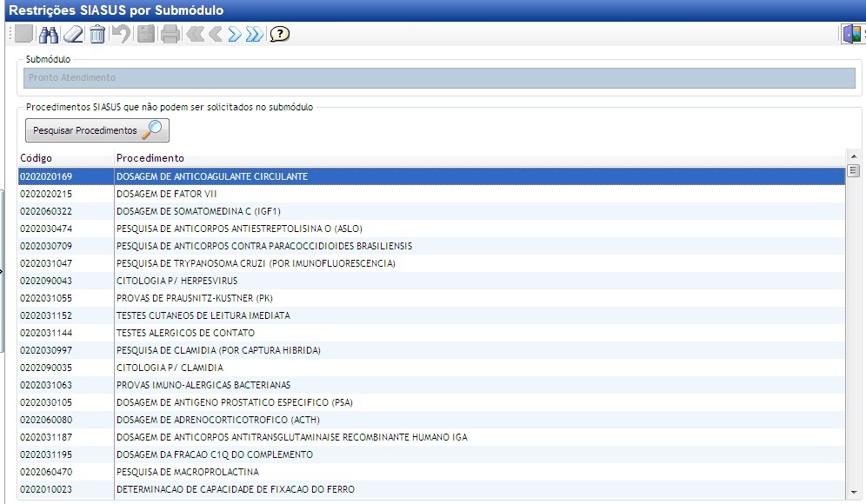
Task: Click the save disk icon
Action: pos(146,34)
